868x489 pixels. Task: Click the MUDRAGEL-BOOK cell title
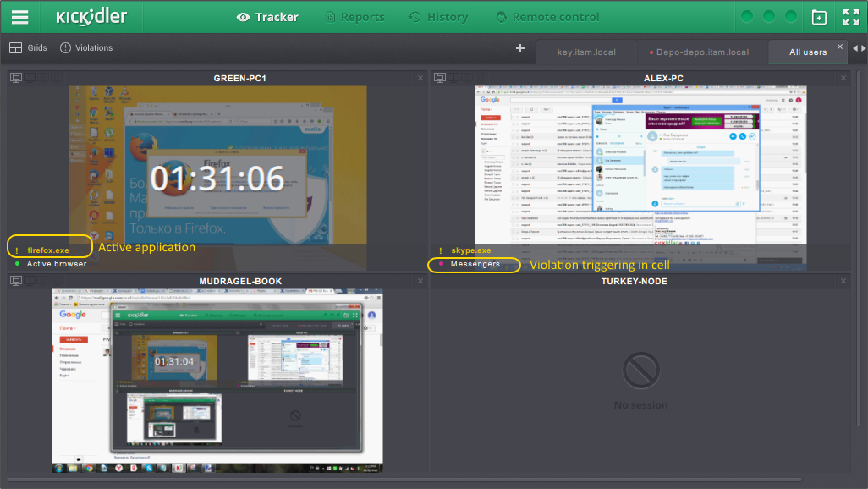click(240, 282)
